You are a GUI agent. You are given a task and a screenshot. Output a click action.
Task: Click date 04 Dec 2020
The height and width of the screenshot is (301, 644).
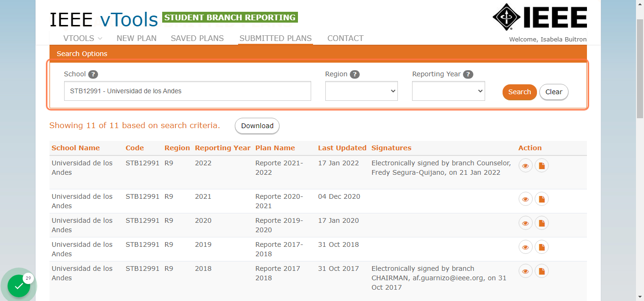[339, 196]
